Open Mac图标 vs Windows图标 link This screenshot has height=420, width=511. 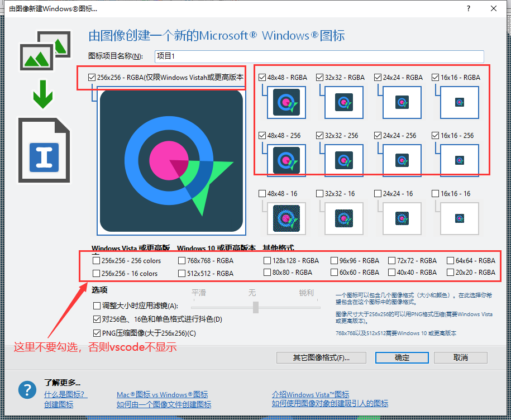163,394
